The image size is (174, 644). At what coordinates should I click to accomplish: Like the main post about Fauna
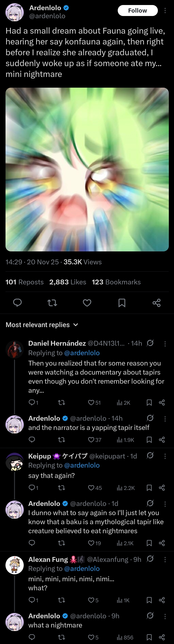[x=87, y=303]
